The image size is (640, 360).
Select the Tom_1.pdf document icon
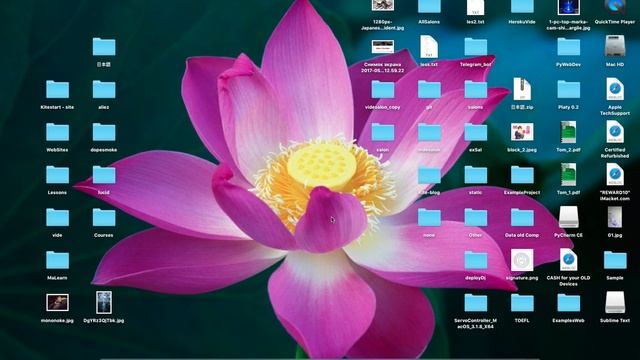568,175
